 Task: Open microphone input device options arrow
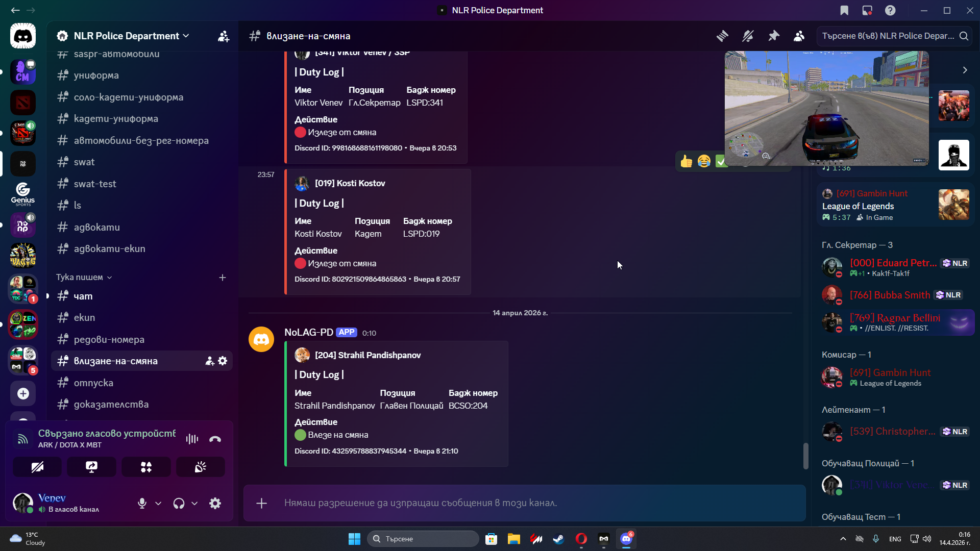coord(158,503)
